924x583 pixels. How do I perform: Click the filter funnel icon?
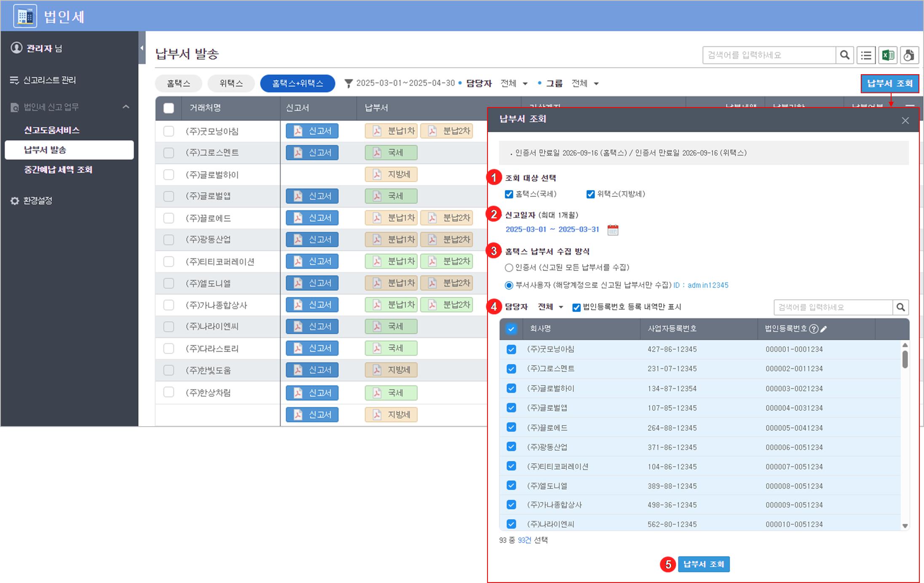(x=348, y=83)
